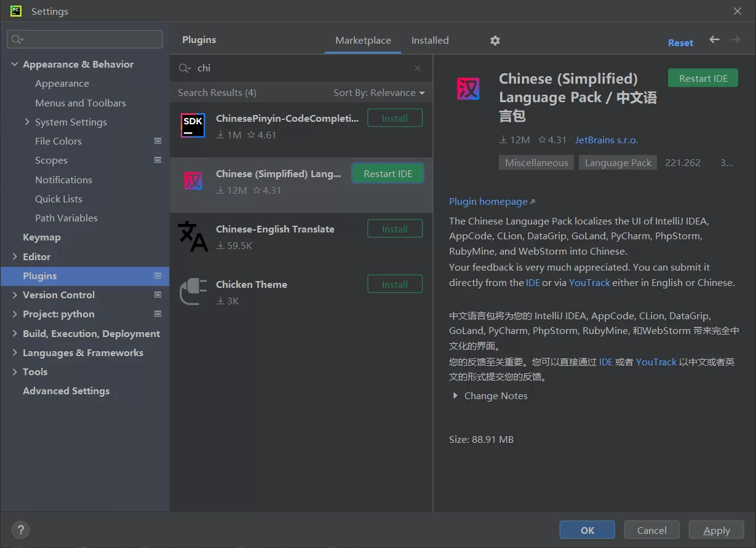Image resolution: width=756 pixels, height=548 pixels.
Task: Click the Restart IDE button
Action: click(702, 77)
